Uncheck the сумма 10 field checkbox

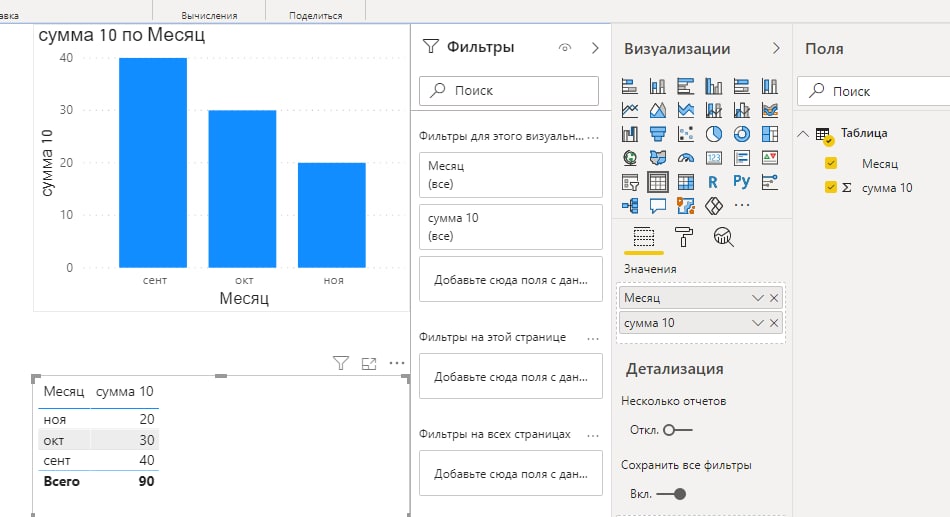point(831,187)
